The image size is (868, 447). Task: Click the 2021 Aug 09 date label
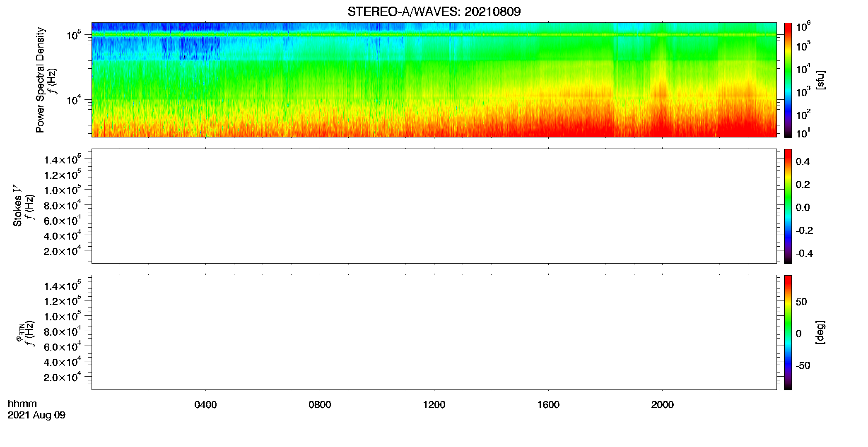pyautogui.click(x=36, y=415)
